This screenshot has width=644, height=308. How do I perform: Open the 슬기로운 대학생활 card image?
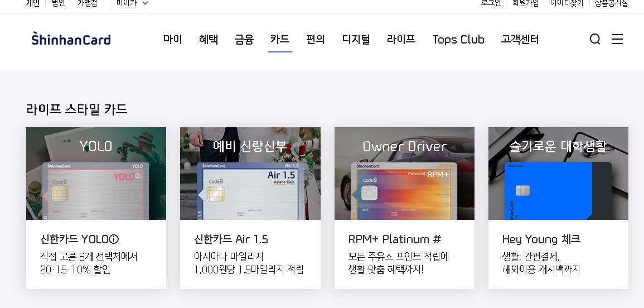pyautogui.click(x=558, y=173)
